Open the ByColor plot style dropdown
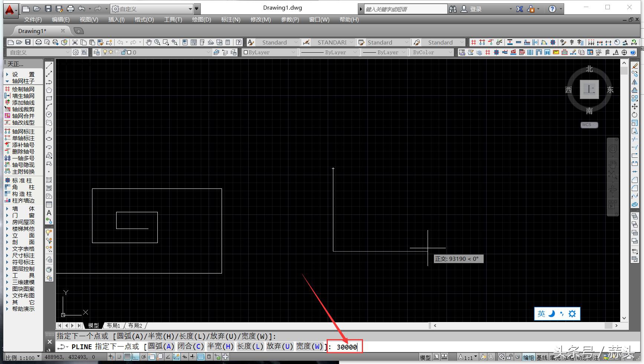Viewport: 644px width, 364px height. click(450, 52)
